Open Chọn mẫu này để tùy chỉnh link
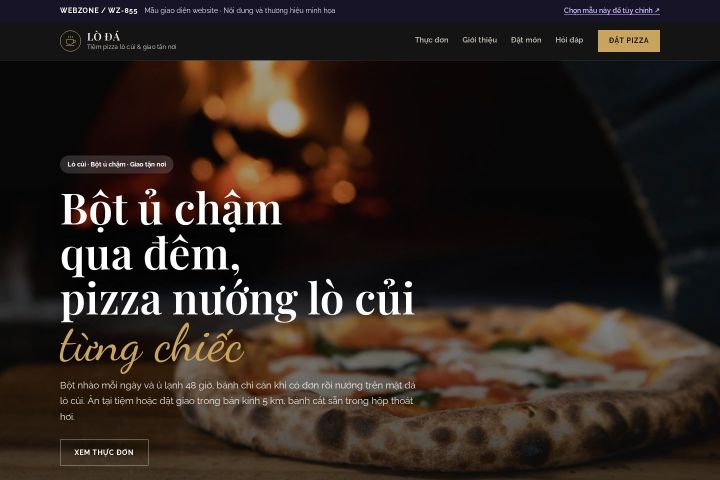Screen dimensions: 720x480 click(612, 10)
